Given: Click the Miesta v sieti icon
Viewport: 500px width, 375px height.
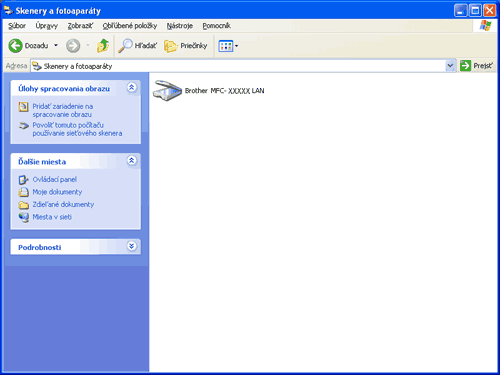Looking at the screenshot, I should [x=24, y=217].
